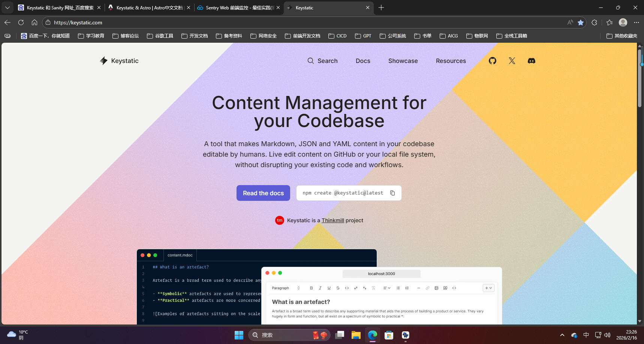The width and height of the screenshot is (644, 344).
Task: Toggle Underline in the editor preview toolbar
Action: point(329,288)
